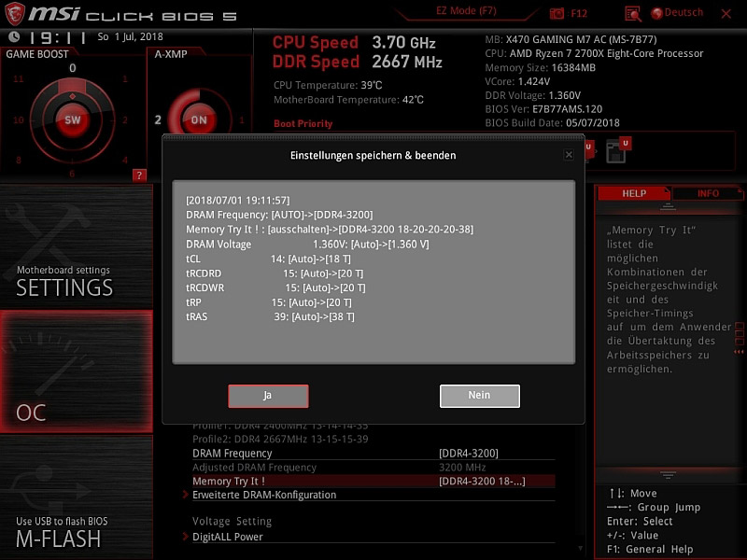747x560 pixels.
Task: Confirm saving with the Ja button
Action: (268, 396)
